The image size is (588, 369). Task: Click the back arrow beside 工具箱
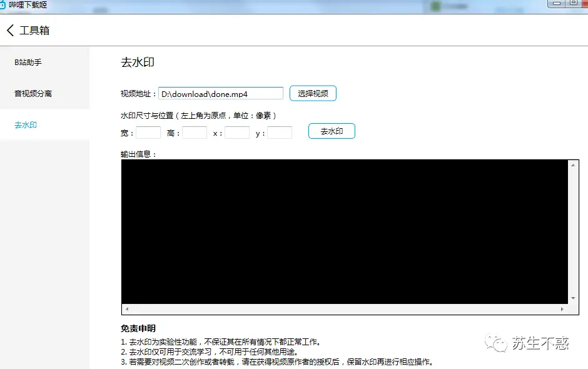(x=10, y=29)
